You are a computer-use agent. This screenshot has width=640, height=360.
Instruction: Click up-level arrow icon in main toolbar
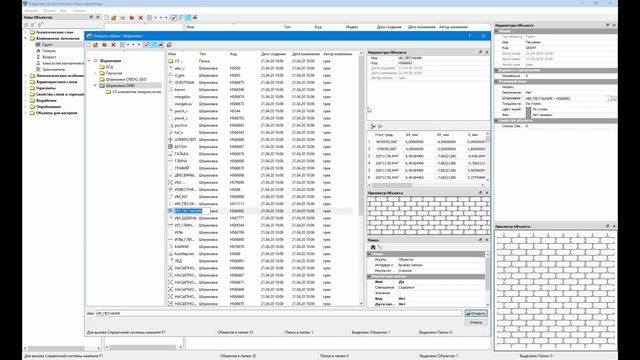pos(195,18)
